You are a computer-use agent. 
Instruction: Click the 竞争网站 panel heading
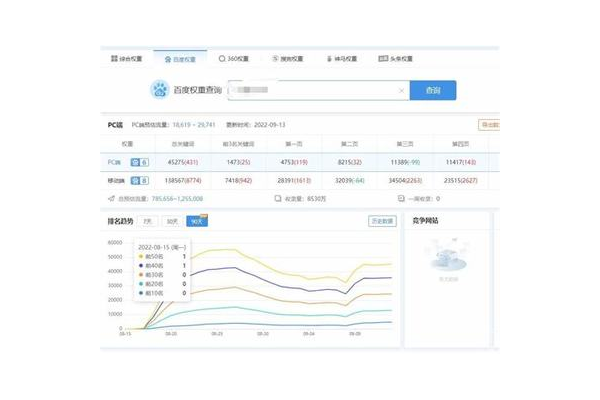(425, 220)
